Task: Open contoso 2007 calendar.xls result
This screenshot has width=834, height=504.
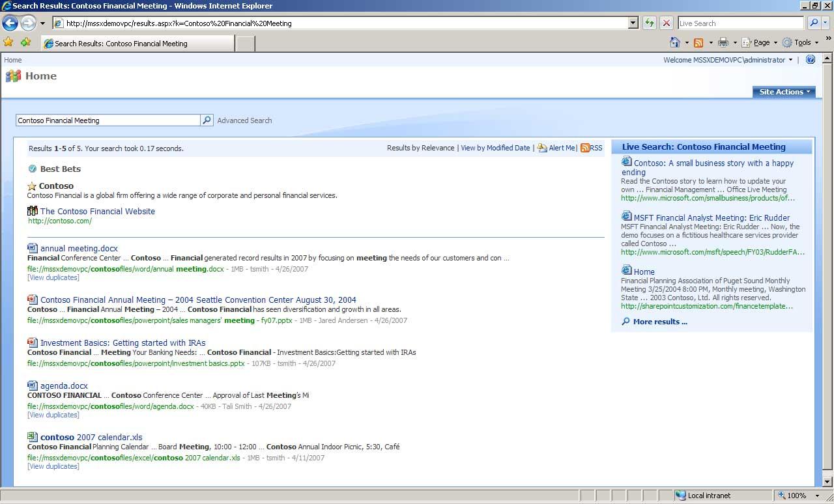Action: point(91,437)
